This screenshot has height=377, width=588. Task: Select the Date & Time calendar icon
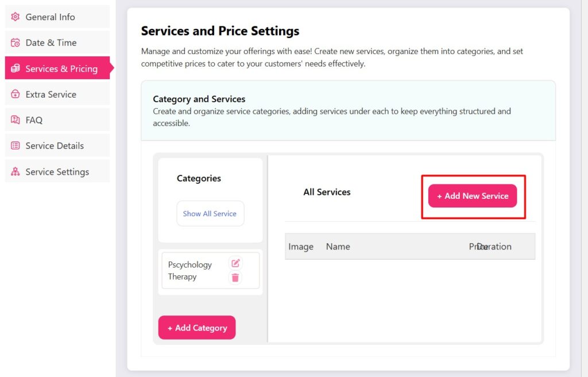(x=16, y=43)
